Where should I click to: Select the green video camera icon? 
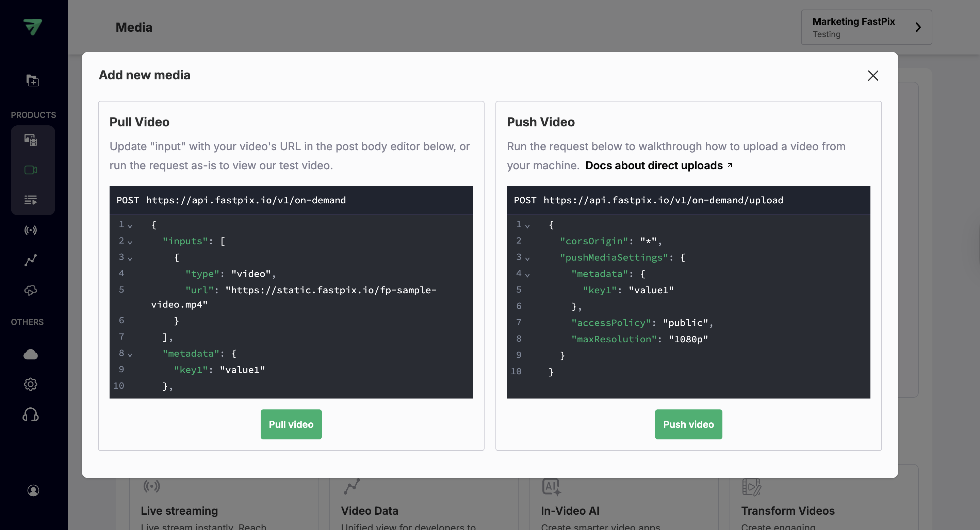point(30,170)
